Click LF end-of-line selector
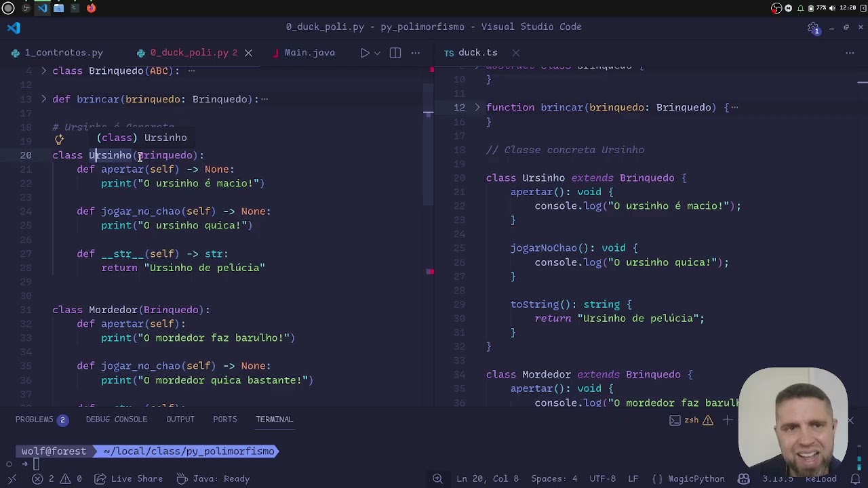 pos(633,479)
